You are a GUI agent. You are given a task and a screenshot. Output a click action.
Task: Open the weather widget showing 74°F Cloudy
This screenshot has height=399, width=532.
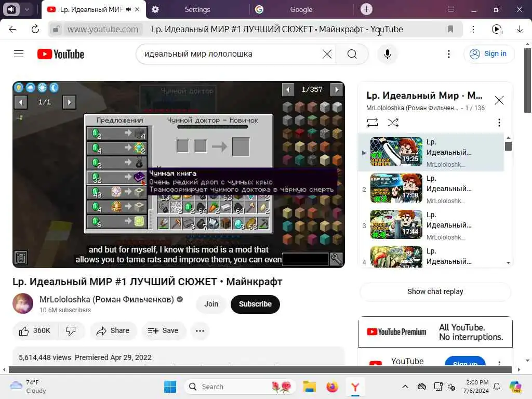click(28, 387)
